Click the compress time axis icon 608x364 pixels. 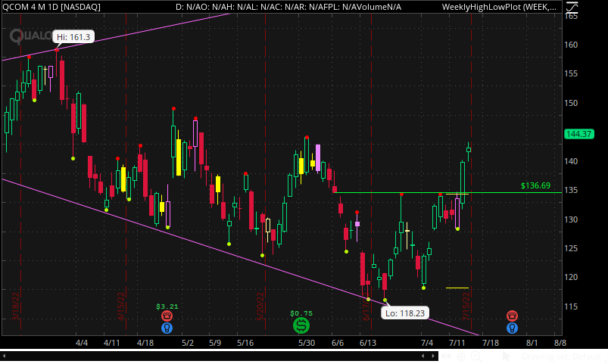[446, 356]
